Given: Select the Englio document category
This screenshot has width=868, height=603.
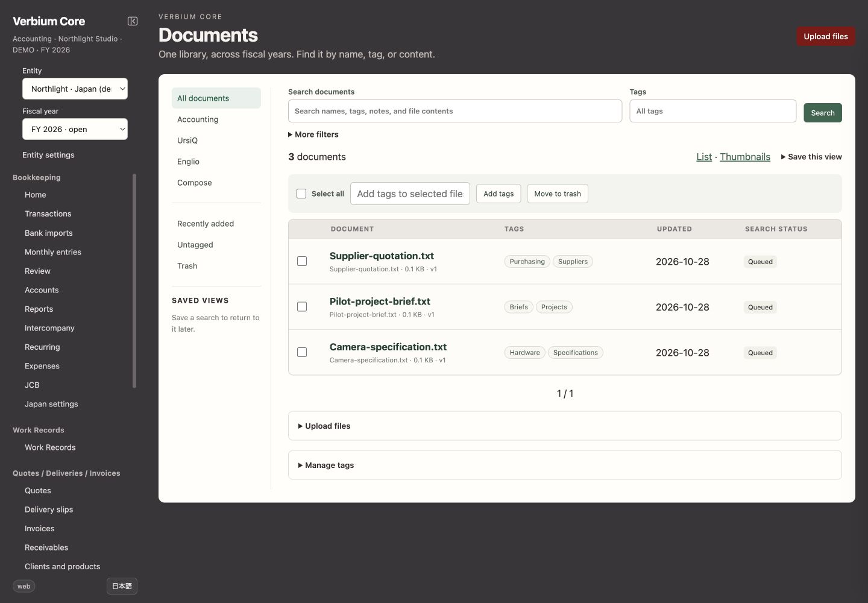Looking at the screenshot, I should point(216,162).
